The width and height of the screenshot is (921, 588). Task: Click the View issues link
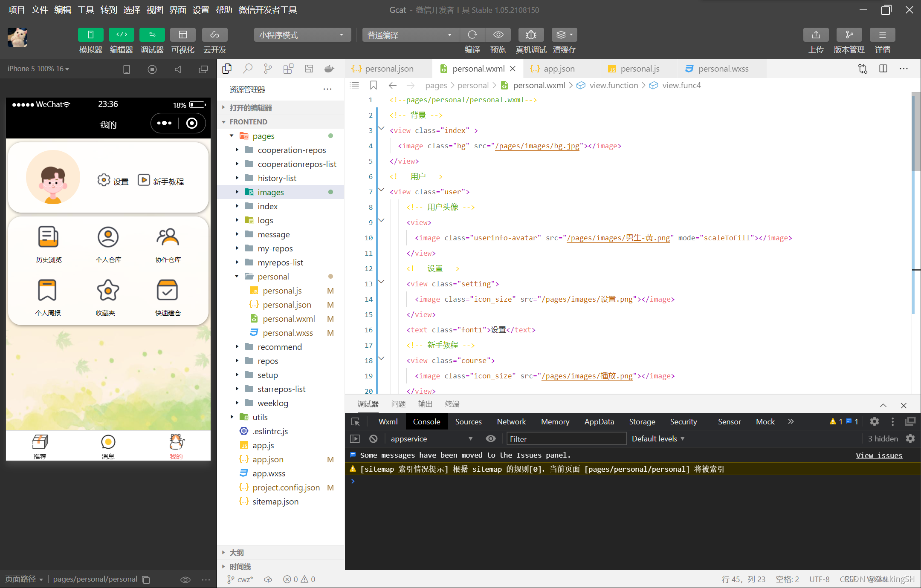(879, 455)
